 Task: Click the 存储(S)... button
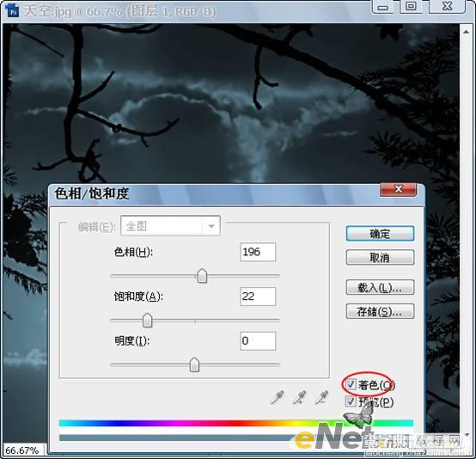(x=380, y=311)
